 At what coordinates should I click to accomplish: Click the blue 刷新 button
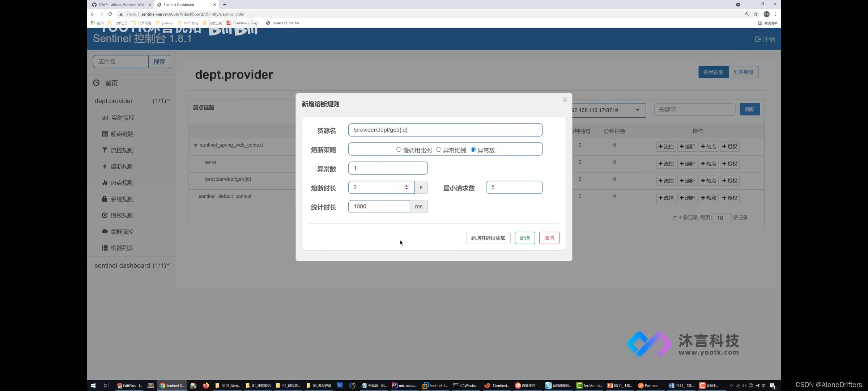pos(750,109)
